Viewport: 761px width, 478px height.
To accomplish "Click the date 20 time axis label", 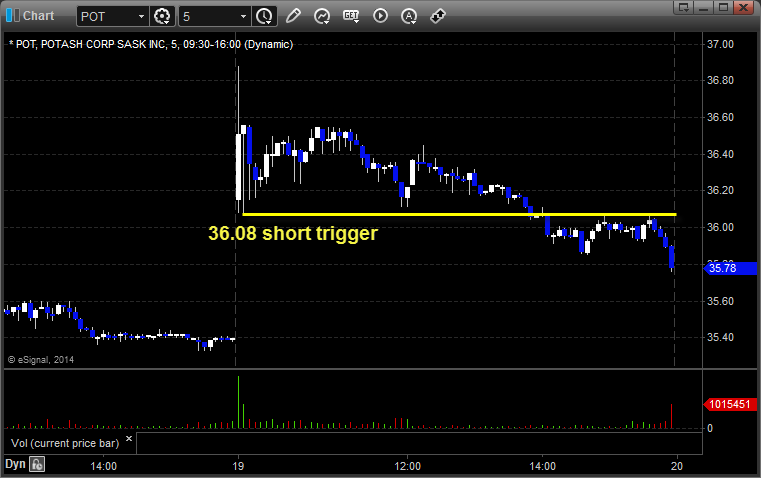I will [x=677, y=466].
